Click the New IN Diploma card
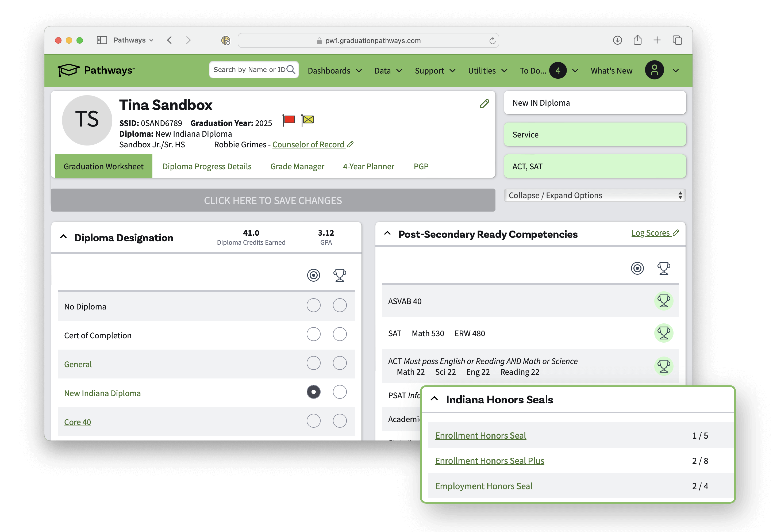The width and height of the screenshot is (773, 532). (595, 103)
